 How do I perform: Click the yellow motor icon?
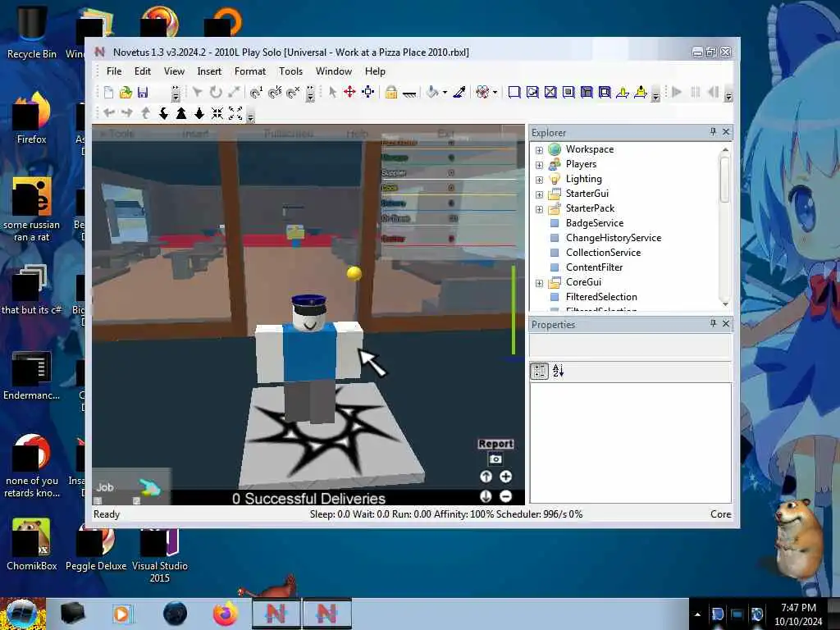pyautogui.click(x=641, y=92)
